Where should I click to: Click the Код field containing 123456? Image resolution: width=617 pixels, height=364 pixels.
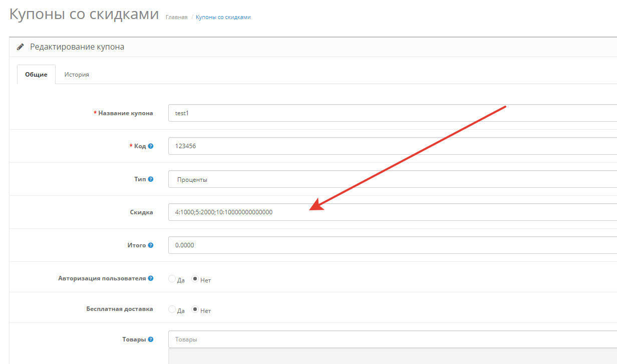click(391, 146)
